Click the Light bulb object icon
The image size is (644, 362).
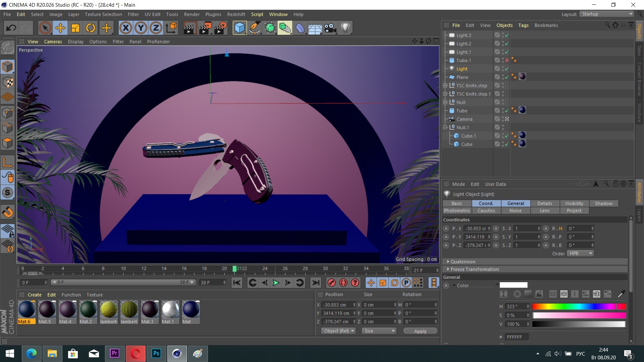345,28
